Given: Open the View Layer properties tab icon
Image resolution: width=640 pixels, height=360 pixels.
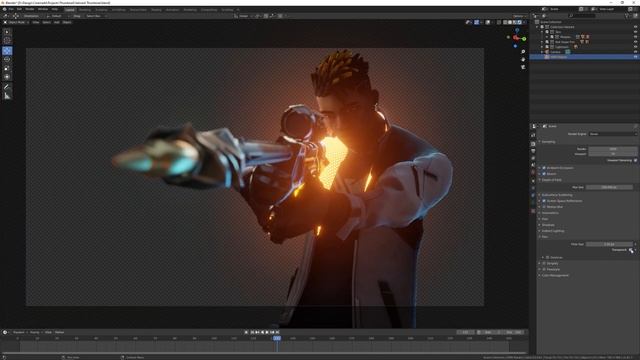Looking at the screenshot, I should click(533, 158).
